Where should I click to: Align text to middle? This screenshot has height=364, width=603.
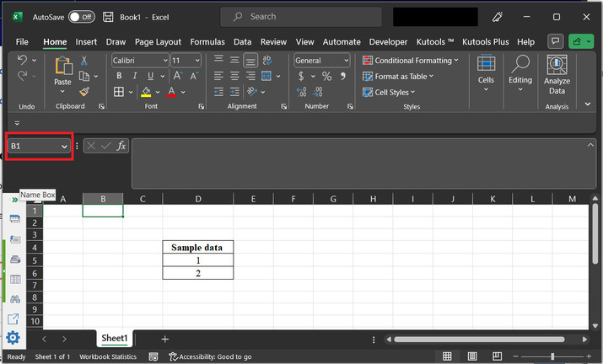click(234, 60)
